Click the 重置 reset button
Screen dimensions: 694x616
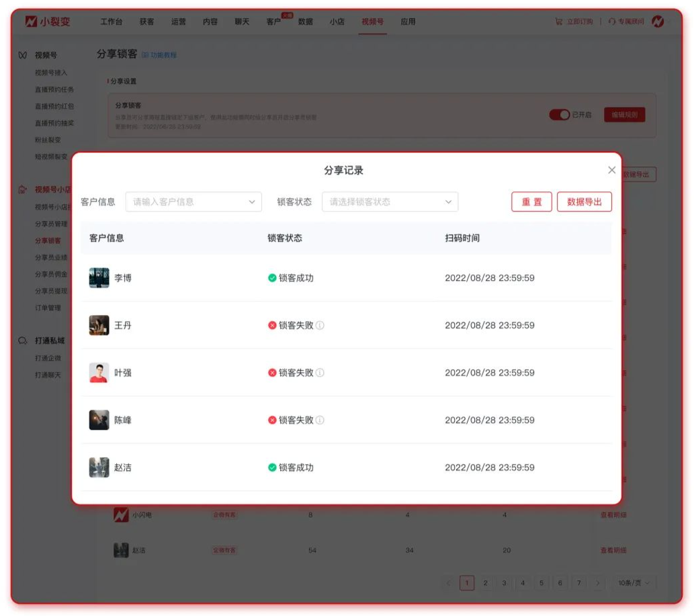click(531, 202)
